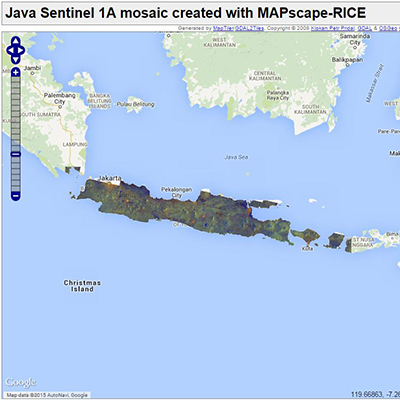
Task: Pan the map west with left arrow
Action: coord(10,50)
